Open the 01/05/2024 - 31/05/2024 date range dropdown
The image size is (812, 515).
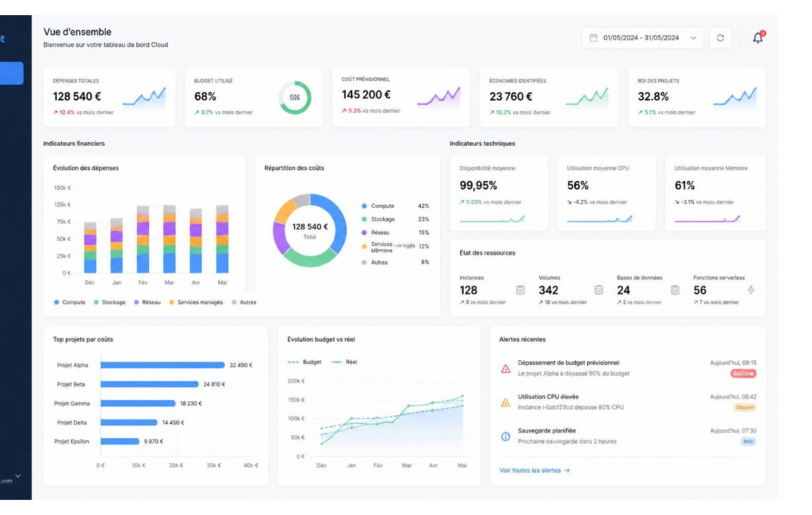click(642, 38)
